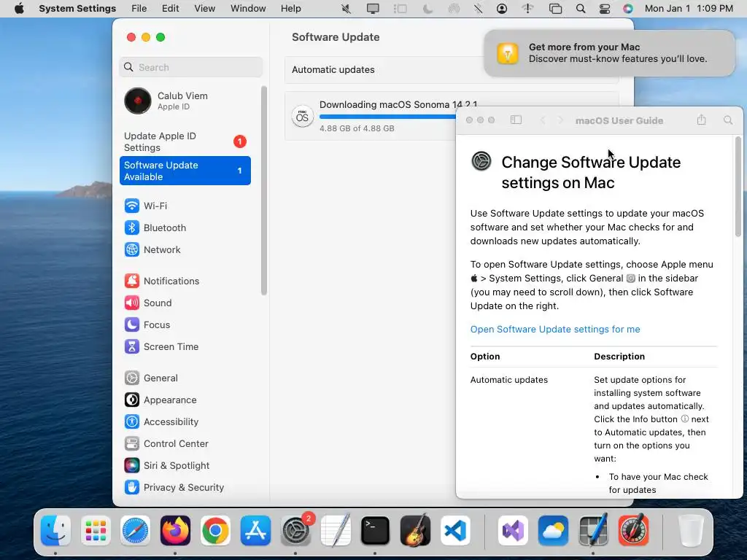Go forward in macOS User Guide
The image size is (747, 560).
561,120
